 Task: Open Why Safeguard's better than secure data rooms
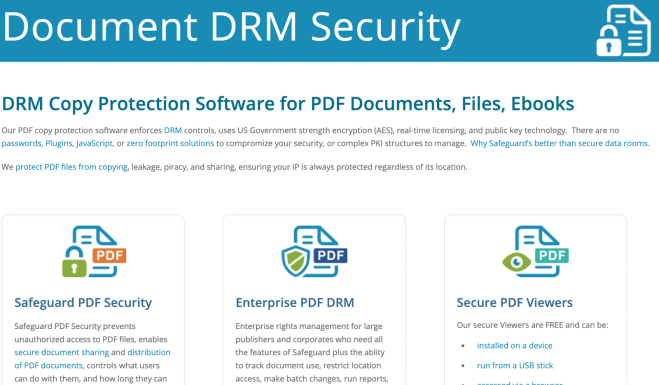coord(560,143)
